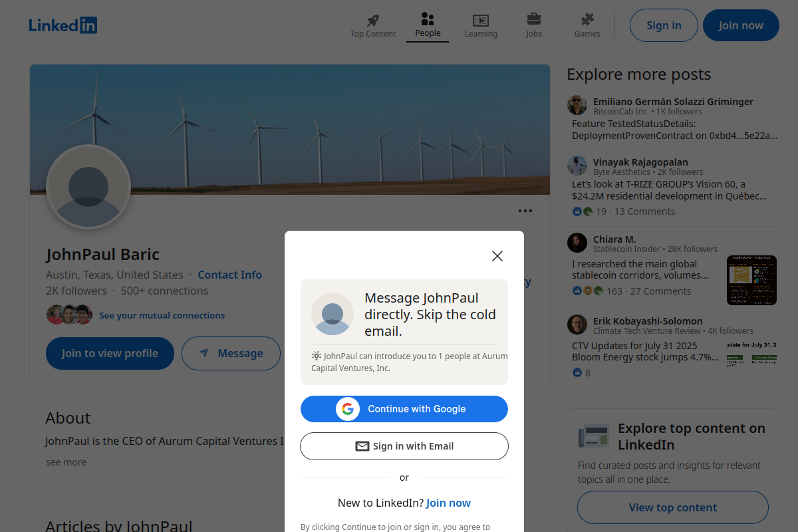This screenshot has width=798, height=532.
Task: Open the profile three-dots more menu
Action: tap(525, 211)
